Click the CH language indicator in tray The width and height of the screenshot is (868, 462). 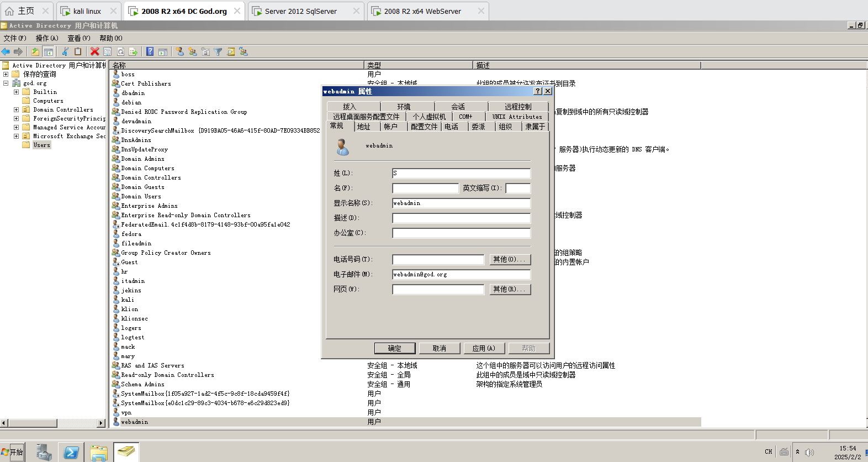(x=769, y=452)
